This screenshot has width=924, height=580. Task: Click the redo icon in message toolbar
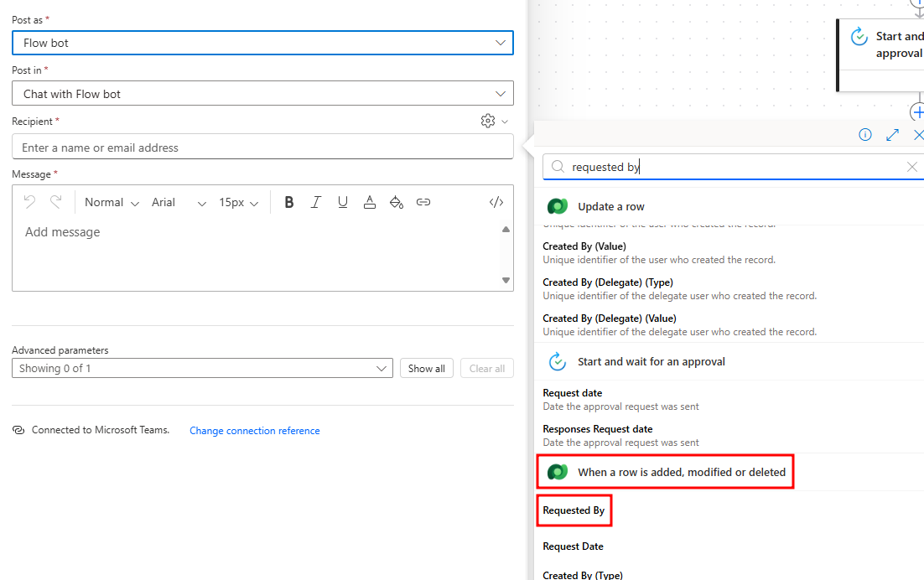click(56, 202)
